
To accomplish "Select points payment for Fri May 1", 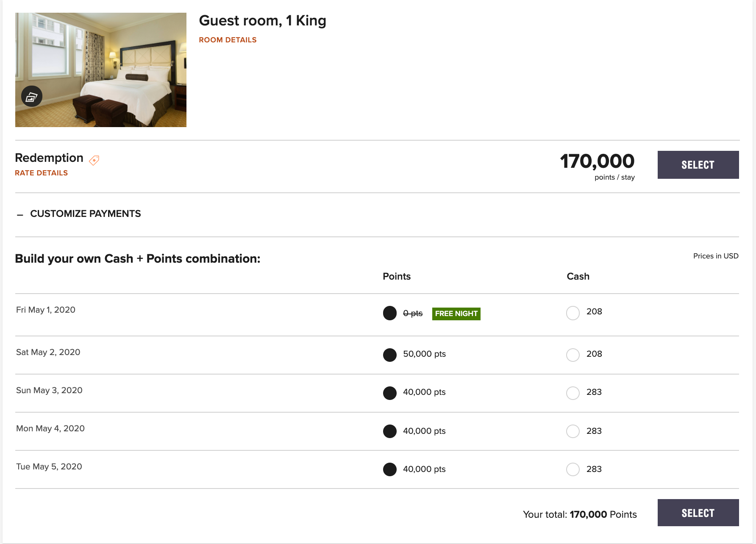I will [x=389, y=313].
